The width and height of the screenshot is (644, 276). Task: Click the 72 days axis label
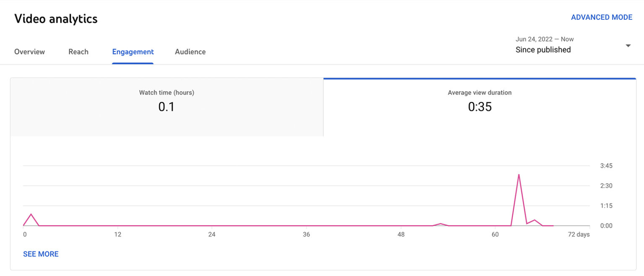(x=579, y=234)
